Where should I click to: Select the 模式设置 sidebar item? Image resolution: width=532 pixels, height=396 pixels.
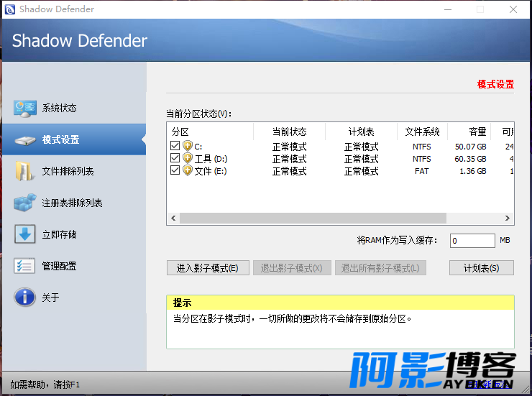pos(74,139)
